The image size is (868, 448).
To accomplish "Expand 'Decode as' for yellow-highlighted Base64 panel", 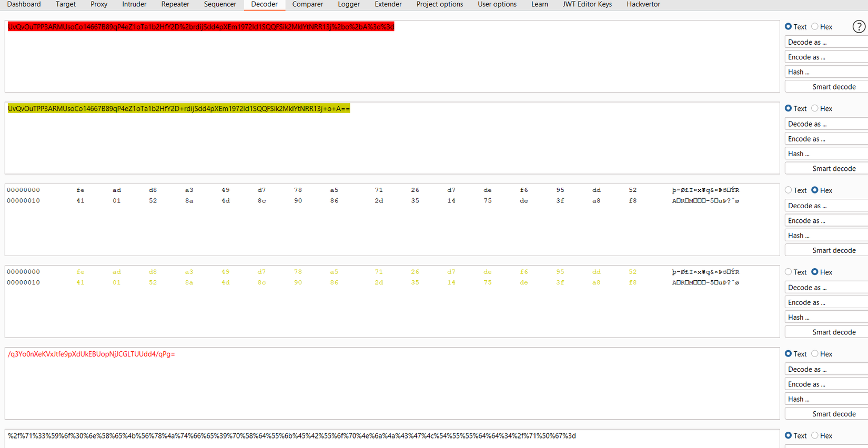I will point(826,124).
